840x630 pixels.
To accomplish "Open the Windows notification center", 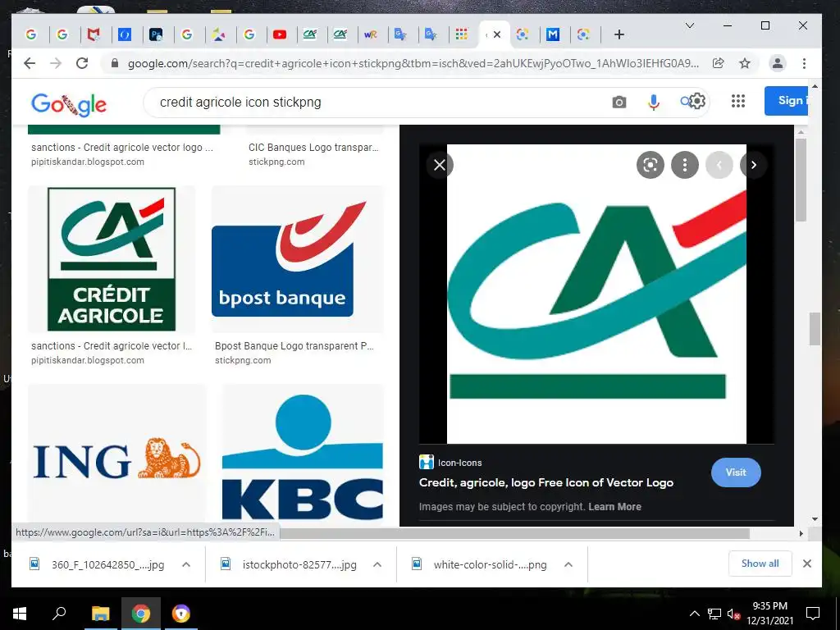I will point(813,614).
